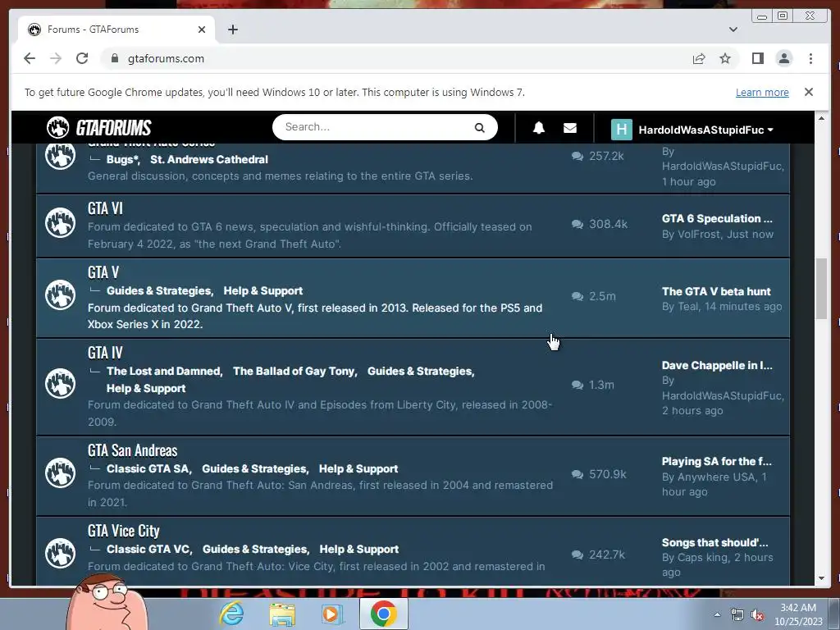Open the Dave Chappelle topic
Screen dimensions: 840x630
(717, 365)
